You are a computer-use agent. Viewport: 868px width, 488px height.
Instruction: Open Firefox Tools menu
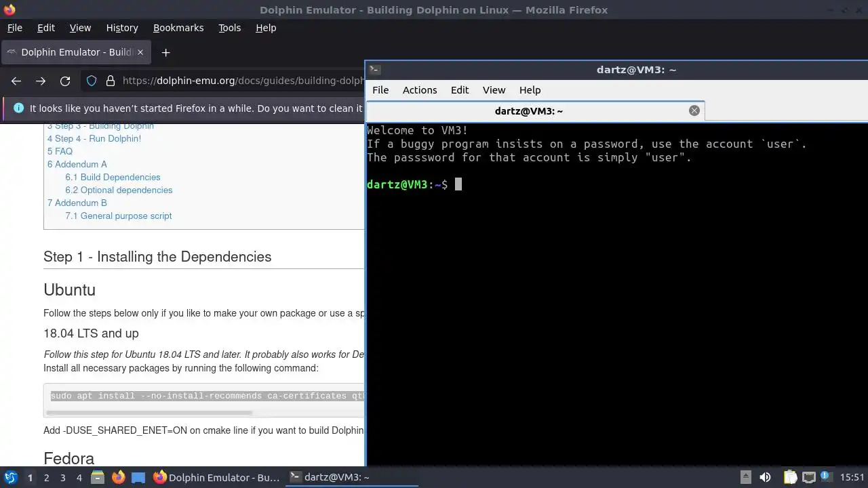pyautogui.click(x=229, y=28)
